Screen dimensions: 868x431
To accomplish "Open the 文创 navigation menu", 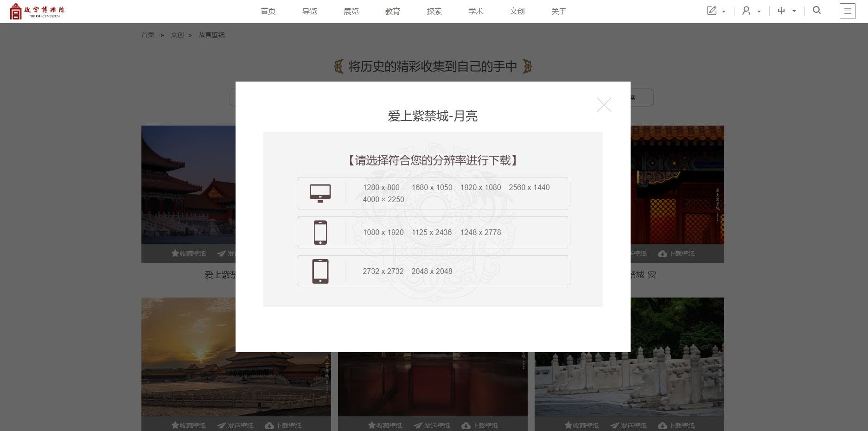I will coord(517,11).
